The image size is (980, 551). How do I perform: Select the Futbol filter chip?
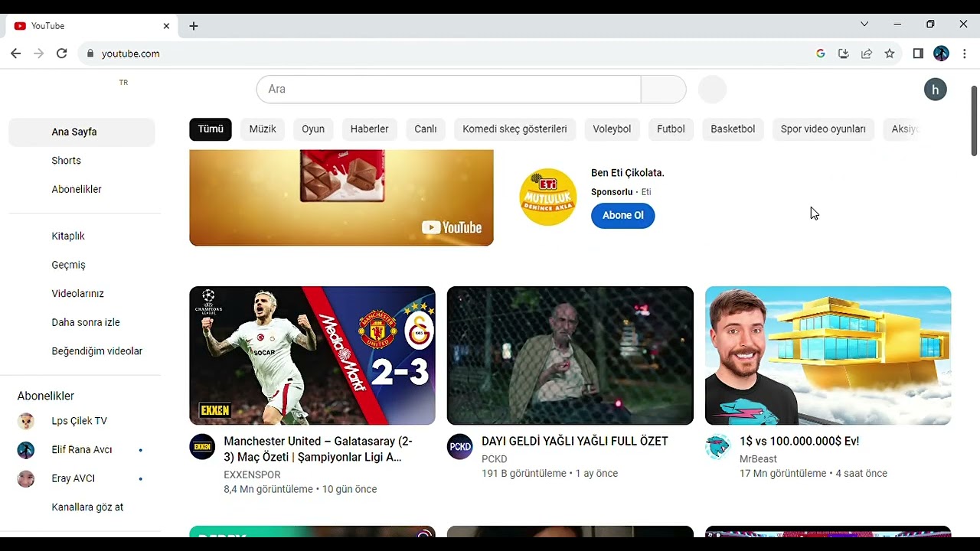(671, 129)
